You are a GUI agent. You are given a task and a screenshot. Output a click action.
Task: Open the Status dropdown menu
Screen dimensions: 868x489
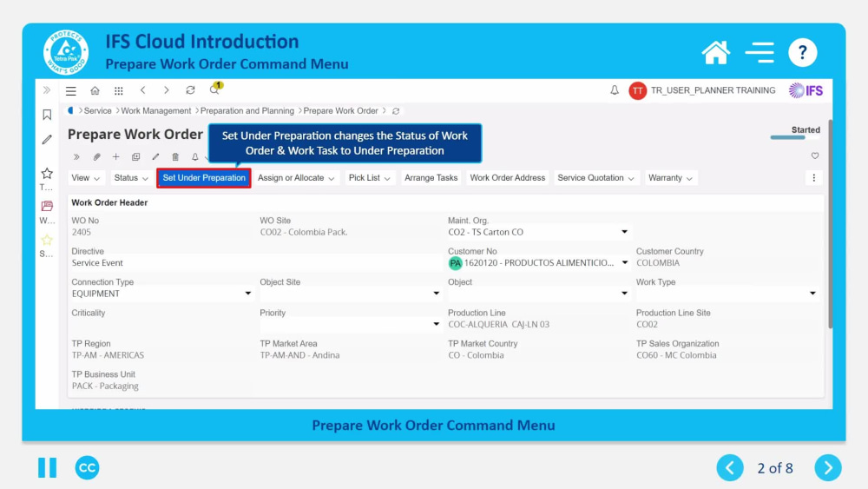[x=131, y=178]
